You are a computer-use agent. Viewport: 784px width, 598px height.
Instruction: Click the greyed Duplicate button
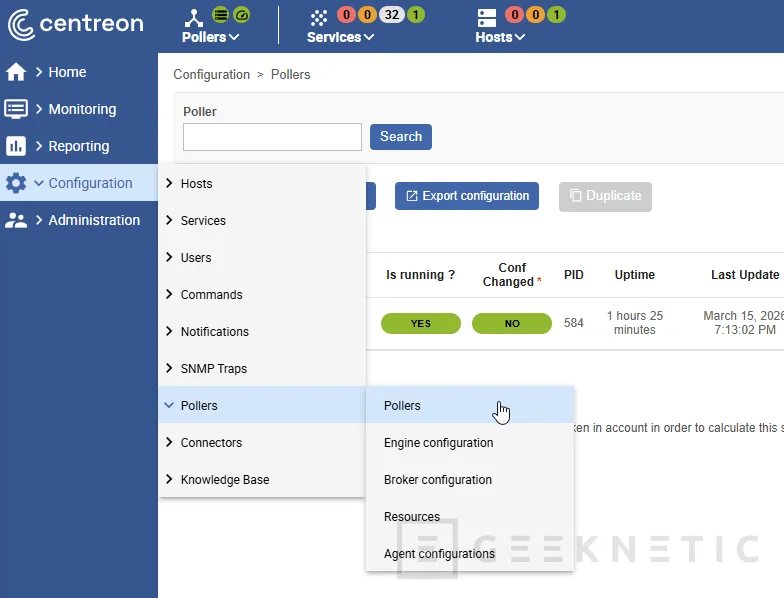tap(605, 196)
